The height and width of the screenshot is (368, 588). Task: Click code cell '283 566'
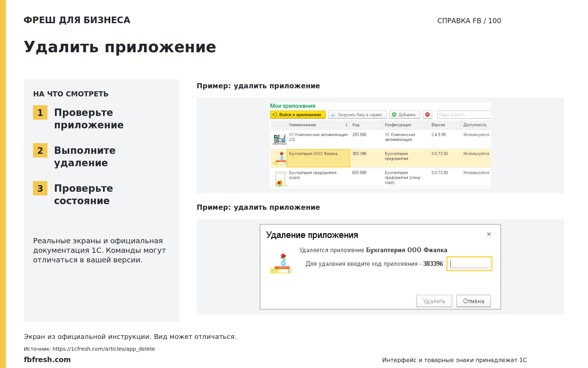359,135
